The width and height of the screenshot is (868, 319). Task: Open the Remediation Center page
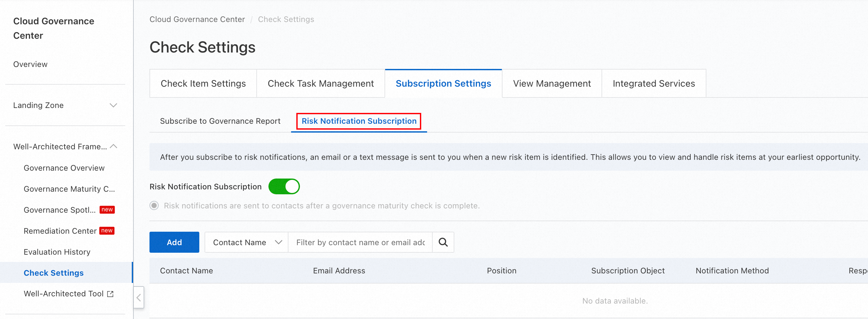(60, 231)
